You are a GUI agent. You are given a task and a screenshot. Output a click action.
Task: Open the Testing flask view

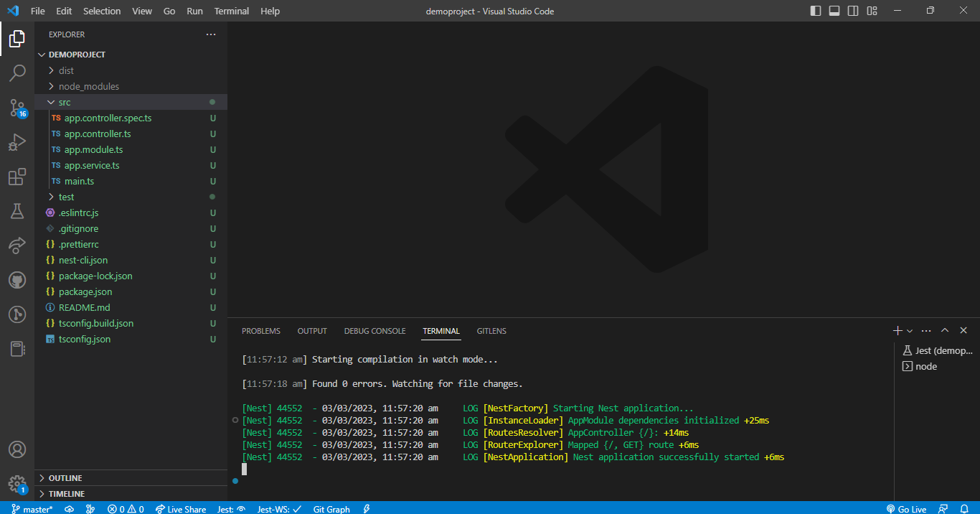17,211
